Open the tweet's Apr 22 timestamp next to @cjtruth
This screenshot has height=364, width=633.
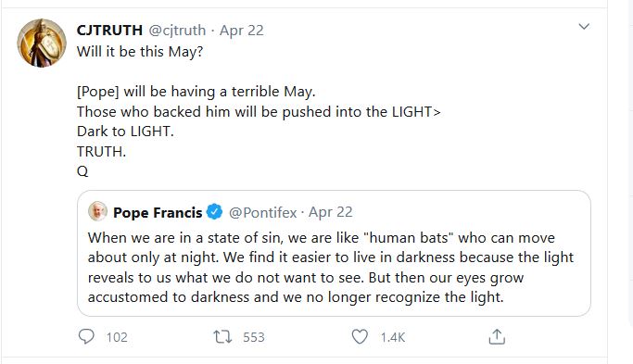point(241,31)
